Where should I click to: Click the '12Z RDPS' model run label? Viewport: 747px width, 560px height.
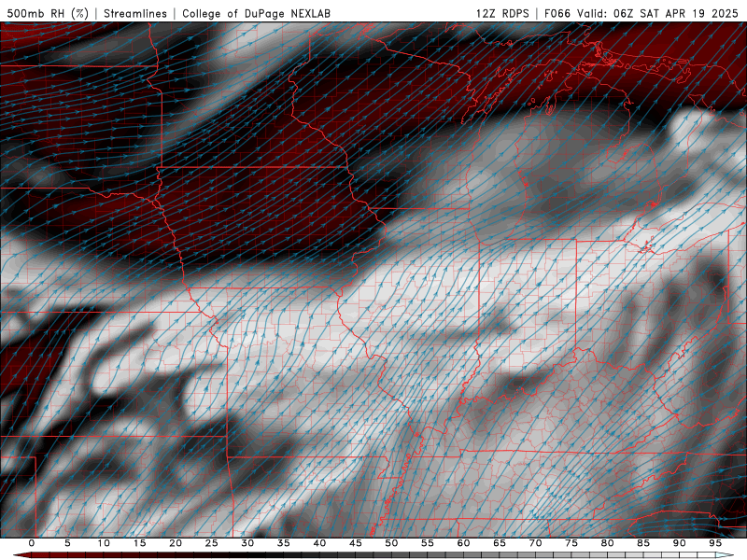502,13
